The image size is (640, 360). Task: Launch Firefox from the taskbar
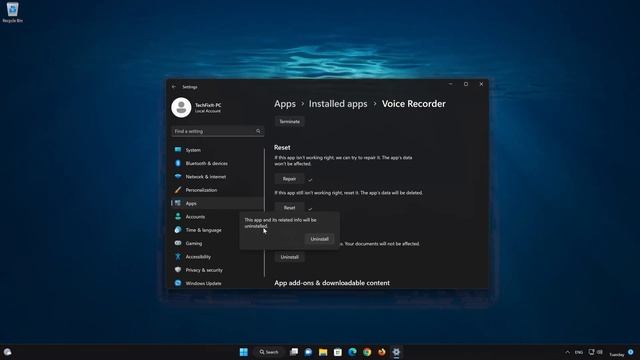point(382,352)
